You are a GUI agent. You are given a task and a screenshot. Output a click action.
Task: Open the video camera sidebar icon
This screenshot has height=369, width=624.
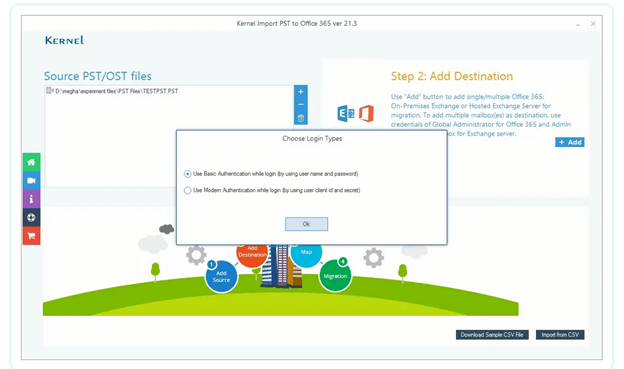pyautogui.click(x=31, y=181)
